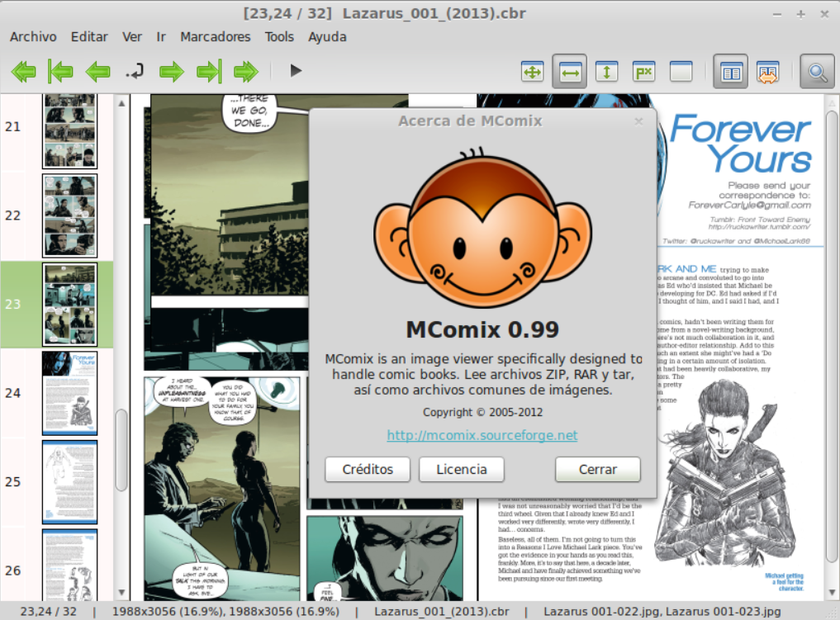Toggle double page view mode

[x=731, y=71]
